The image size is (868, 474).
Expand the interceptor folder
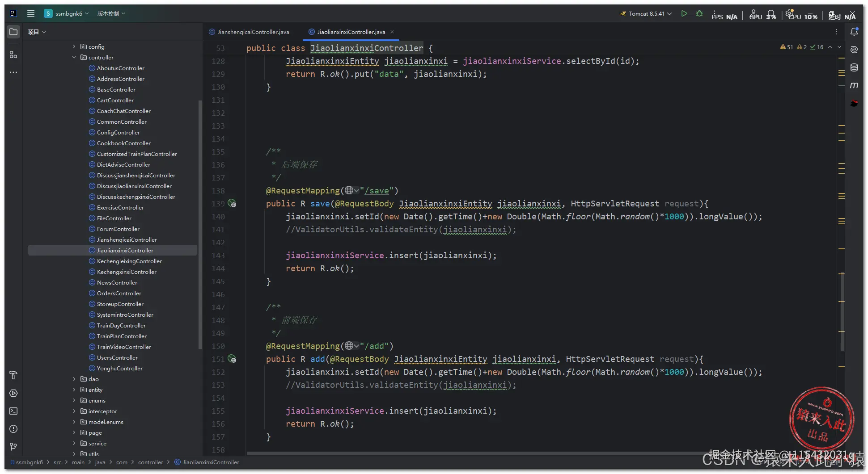coord(74,411)
